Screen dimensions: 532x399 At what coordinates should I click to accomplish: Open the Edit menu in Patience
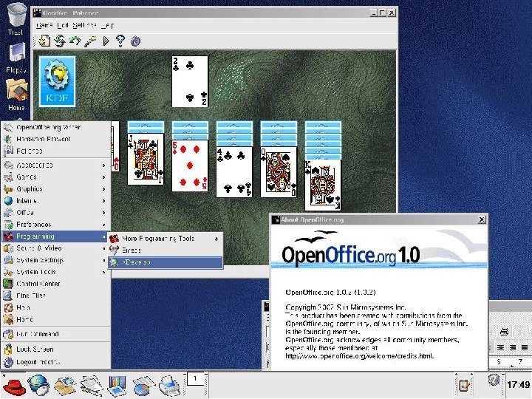pyautogui.click(x=63, y=25)
